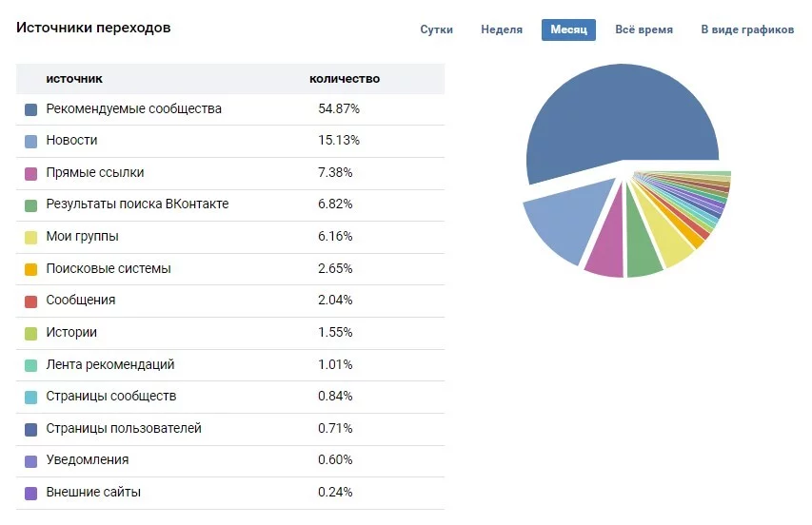Click the количество column header
The width and height of the screenshot is (812, 525).
pyautogui.click(x=345, y=79)
